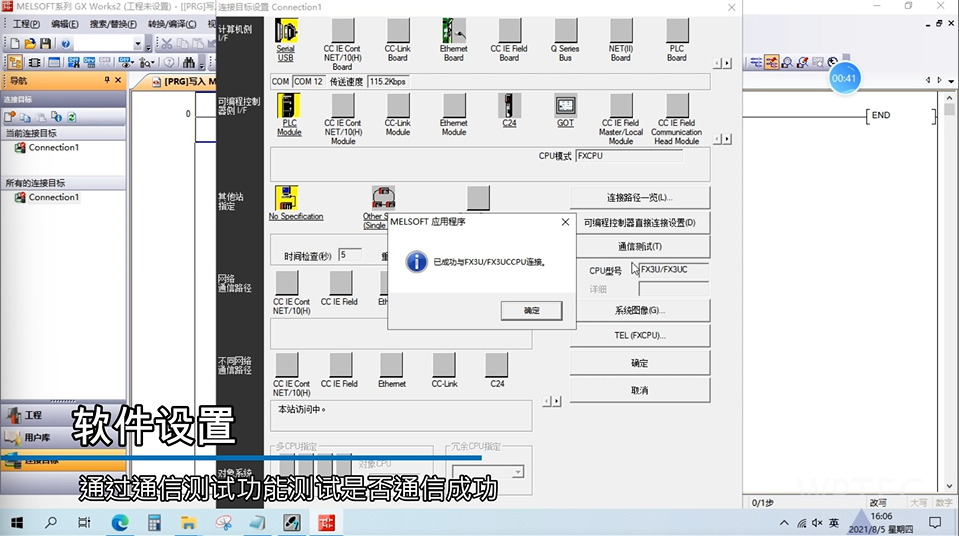Select CC IE Field Communication Head Module icon
Image resolution: width=959 pixels, height=536 pixels.
tap(677, 105)
